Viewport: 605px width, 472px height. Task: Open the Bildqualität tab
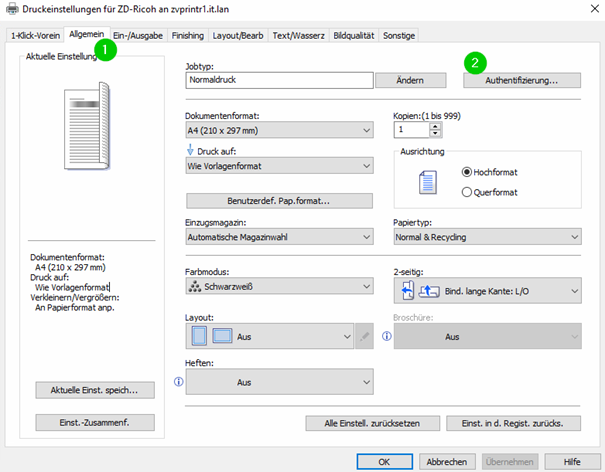[354, 36]
